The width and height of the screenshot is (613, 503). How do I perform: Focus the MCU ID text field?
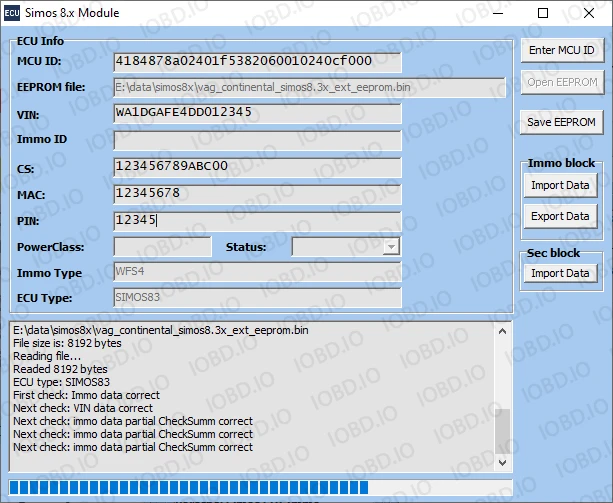click(x=257, y=61)
